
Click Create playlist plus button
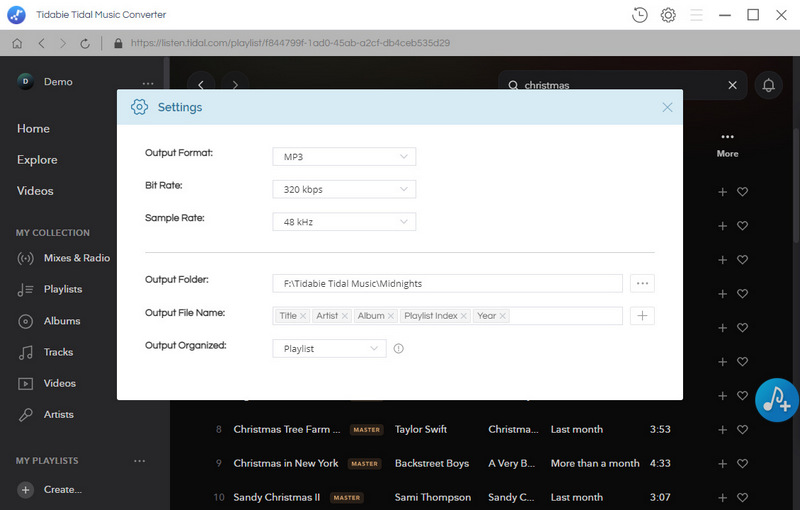(26, 490)
